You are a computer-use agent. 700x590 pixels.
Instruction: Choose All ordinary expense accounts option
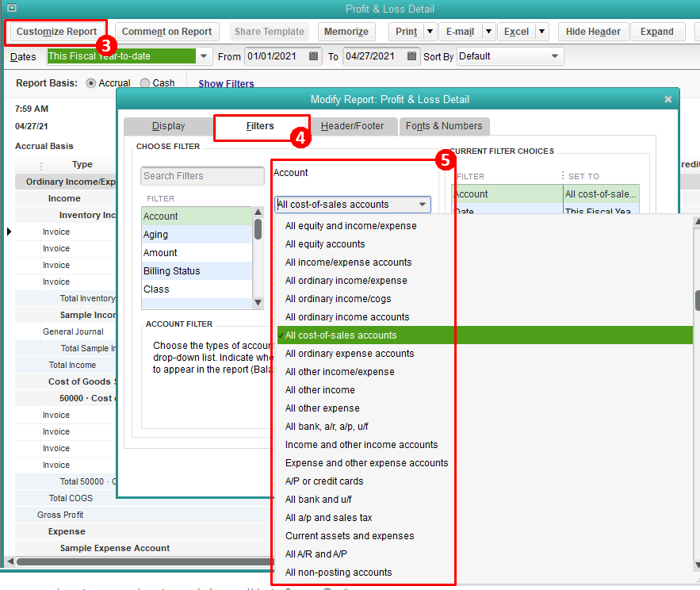(350, 354)
